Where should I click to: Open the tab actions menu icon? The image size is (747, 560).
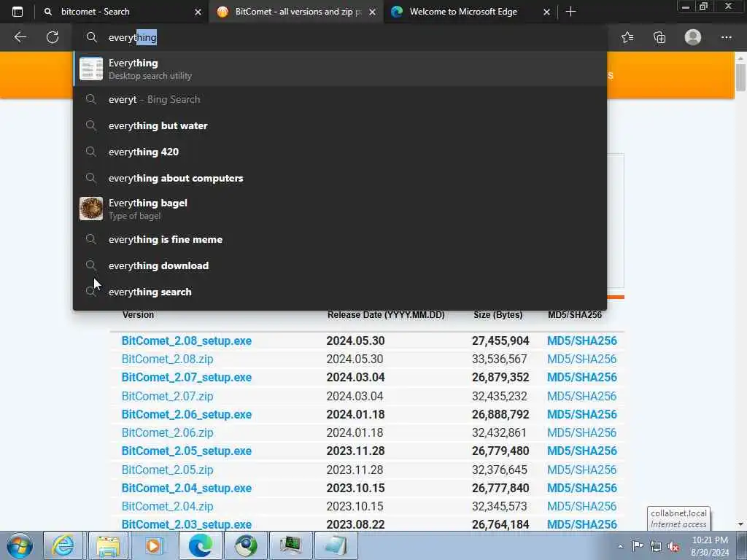18,12
